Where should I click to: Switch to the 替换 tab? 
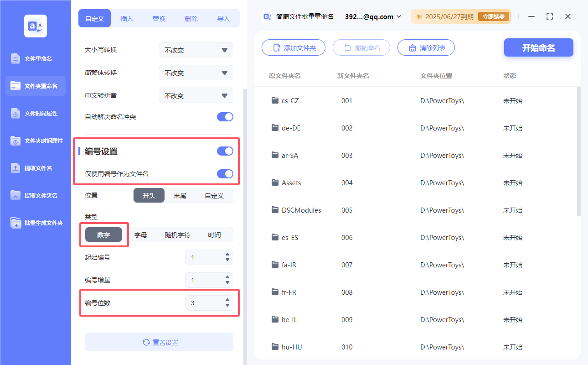pyautogui.click(x=159, y=18)
